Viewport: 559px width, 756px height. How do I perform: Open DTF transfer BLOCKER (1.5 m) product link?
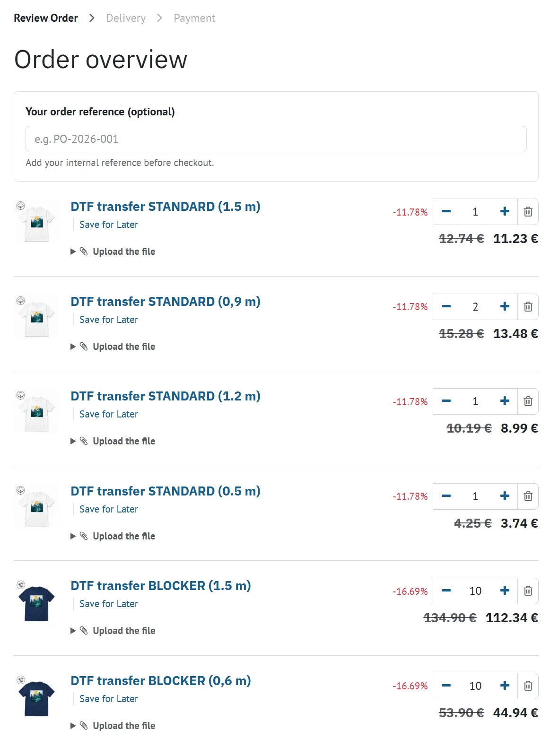(x=161, y=586)
